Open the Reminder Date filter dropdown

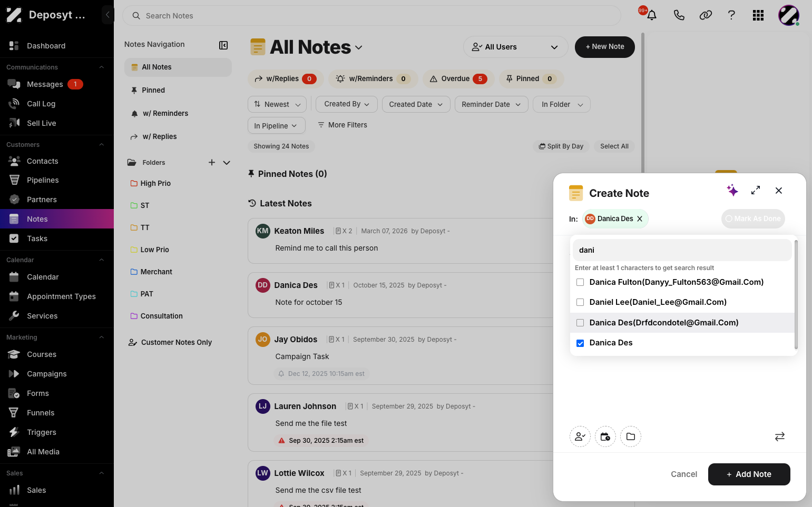tap(492, 104)
